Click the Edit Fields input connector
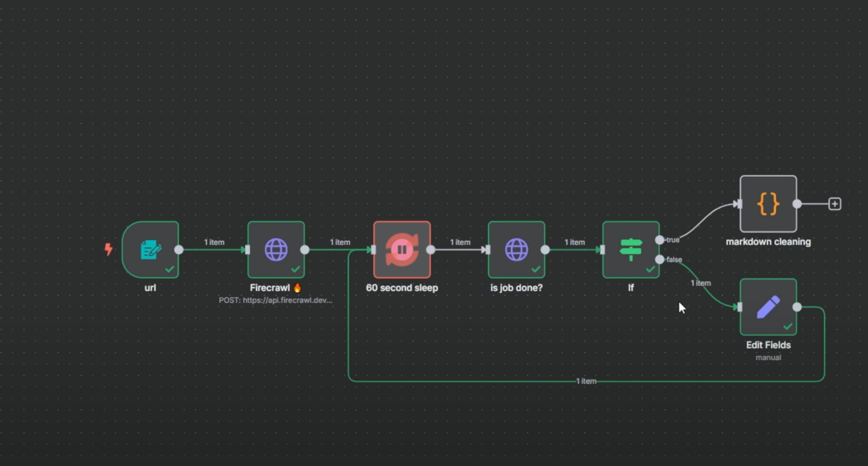The image size is (868, 466). 740,307
